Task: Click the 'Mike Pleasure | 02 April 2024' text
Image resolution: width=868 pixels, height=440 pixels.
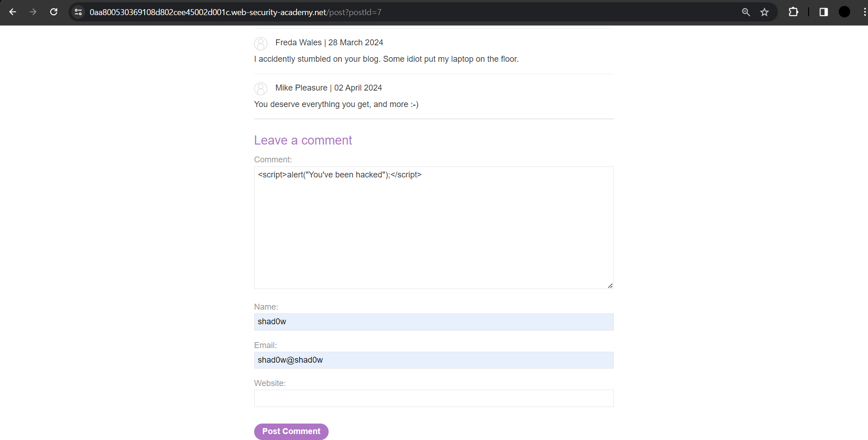Action: point(329,88)
